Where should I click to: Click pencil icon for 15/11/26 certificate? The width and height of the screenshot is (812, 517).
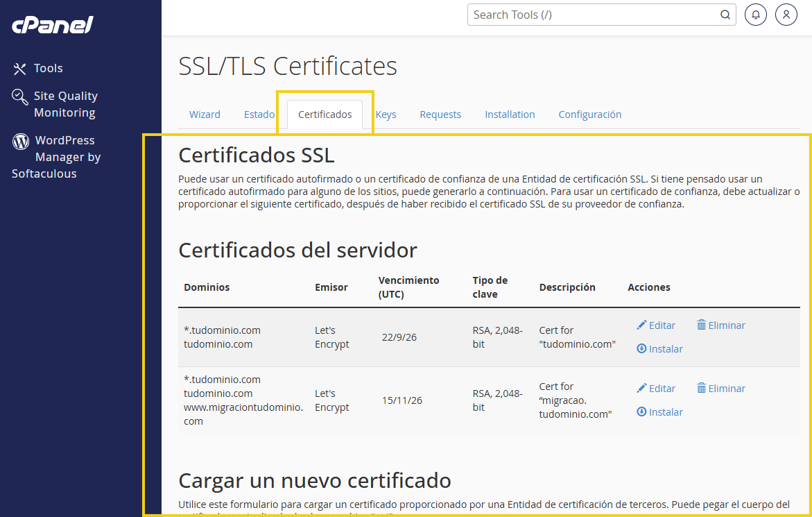click(641, 388)
